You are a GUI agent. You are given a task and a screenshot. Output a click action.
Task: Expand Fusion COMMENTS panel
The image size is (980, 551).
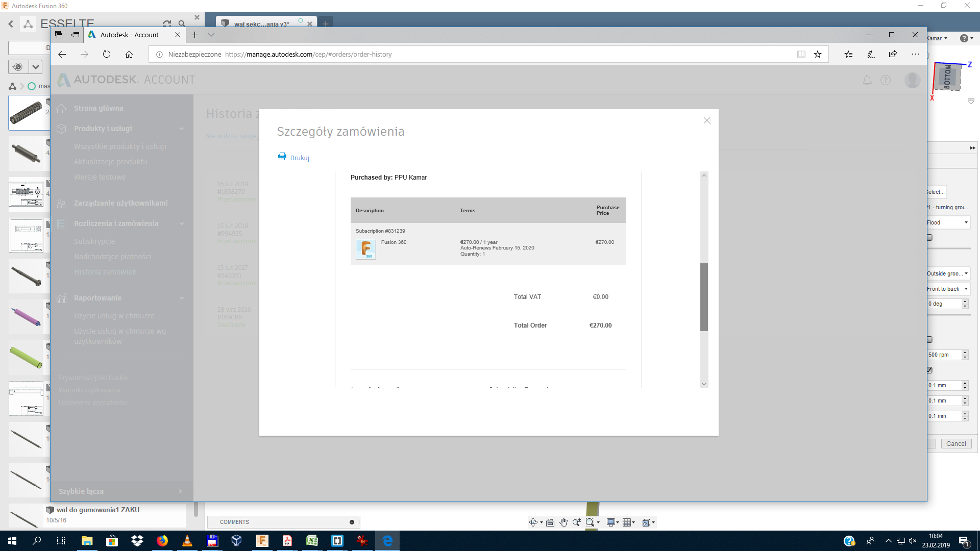[352, 522]
